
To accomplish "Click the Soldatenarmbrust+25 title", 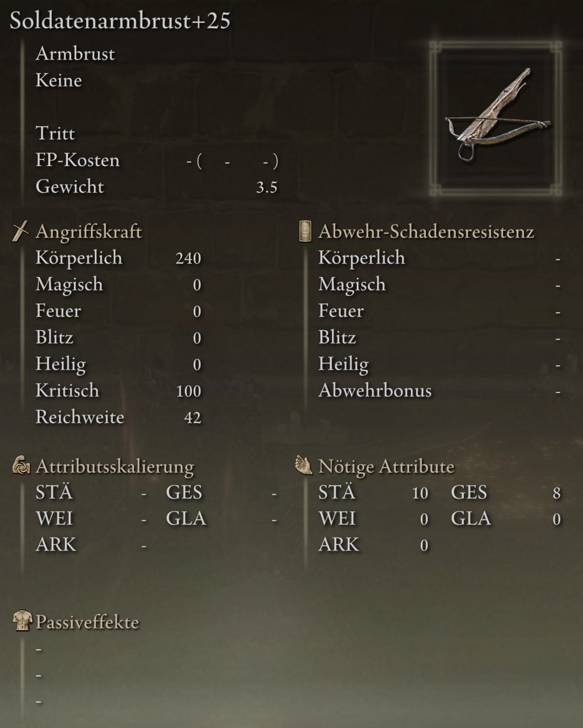I will pyautogui.click(x=120, y=20).
